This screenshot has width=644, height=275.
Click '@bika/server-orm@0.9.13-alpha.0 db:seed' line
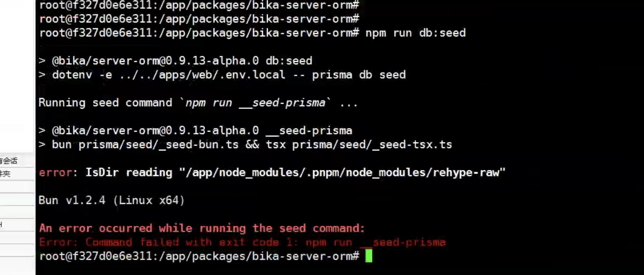point(182,61)
